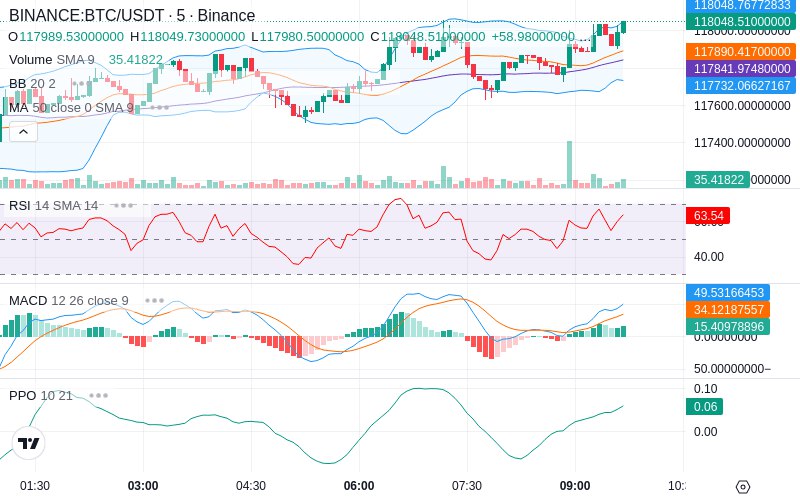
Task: Click the green PPO 0.06 value label
Action: click(705, 407)
